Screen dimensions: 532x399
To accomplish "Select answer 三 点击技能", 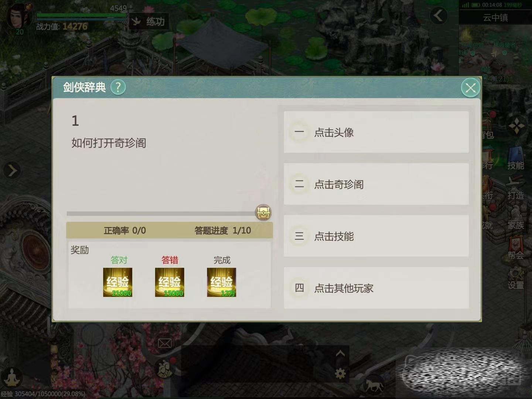I will click(376, 236).
